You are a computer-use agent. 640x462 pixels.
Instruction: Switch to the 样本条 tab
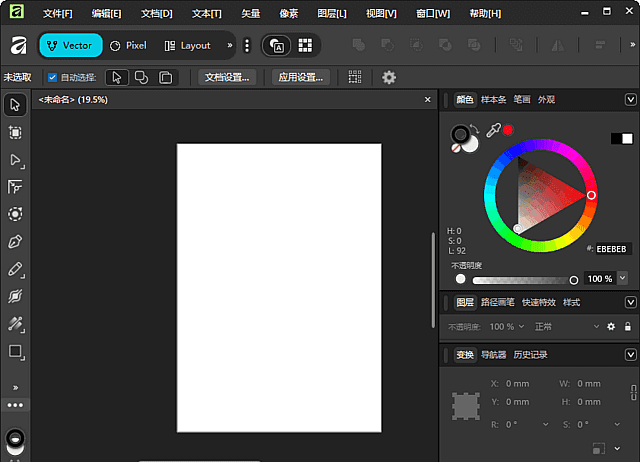pos(493,100)
